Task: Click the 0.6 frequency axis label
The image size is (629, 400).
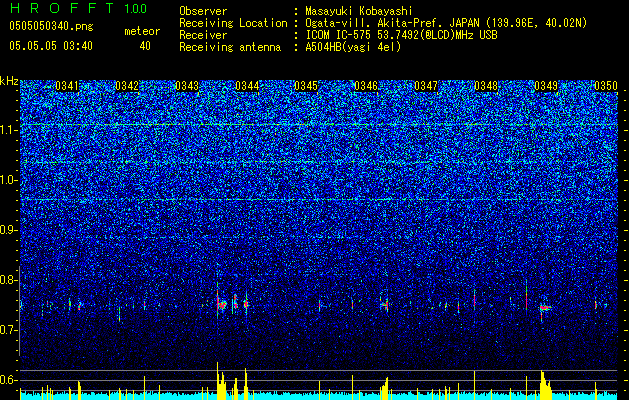Action: pos(8,380)
